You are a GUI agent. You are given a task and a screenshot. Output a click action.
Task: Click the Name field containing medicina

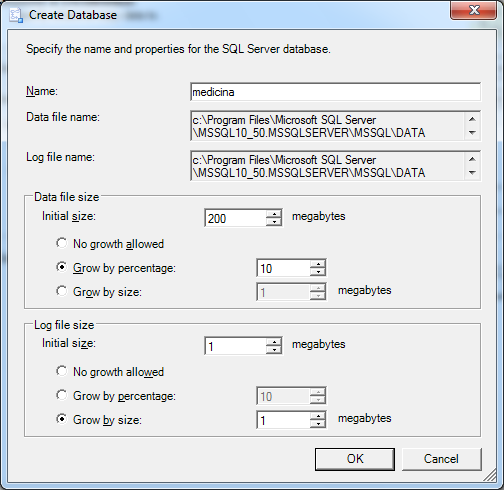point(335,92)
